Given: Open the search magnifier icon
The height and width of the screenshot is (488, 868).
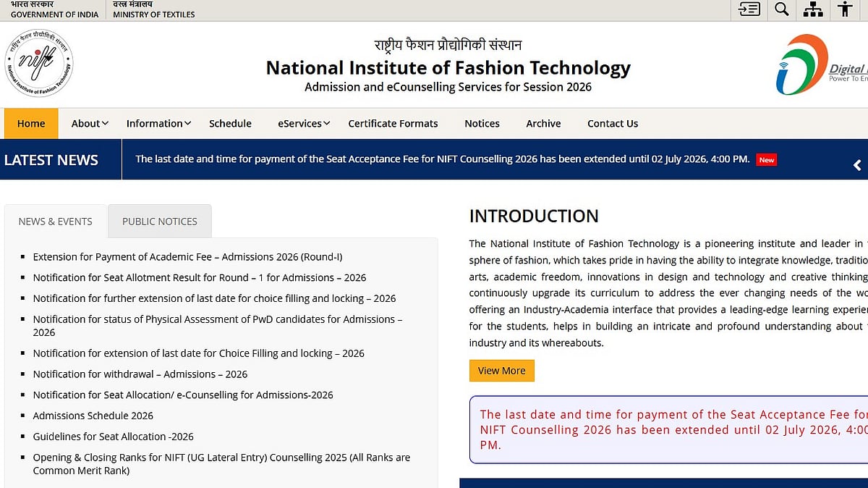Looking at the screenshot, I should (x=781, y=9).
